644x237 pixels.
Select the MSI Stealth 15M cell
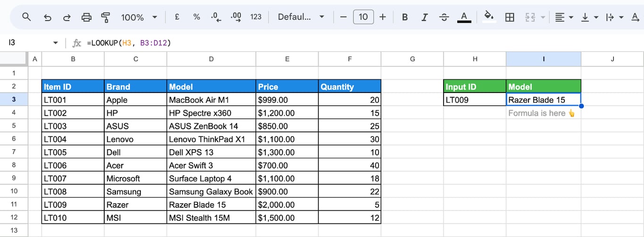(x=211, y=218)
